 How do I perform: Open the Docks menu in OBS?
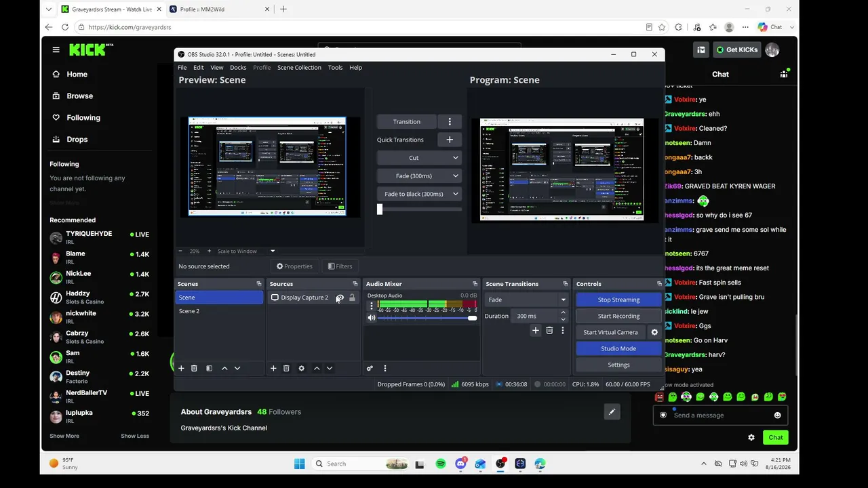point(238,68)
